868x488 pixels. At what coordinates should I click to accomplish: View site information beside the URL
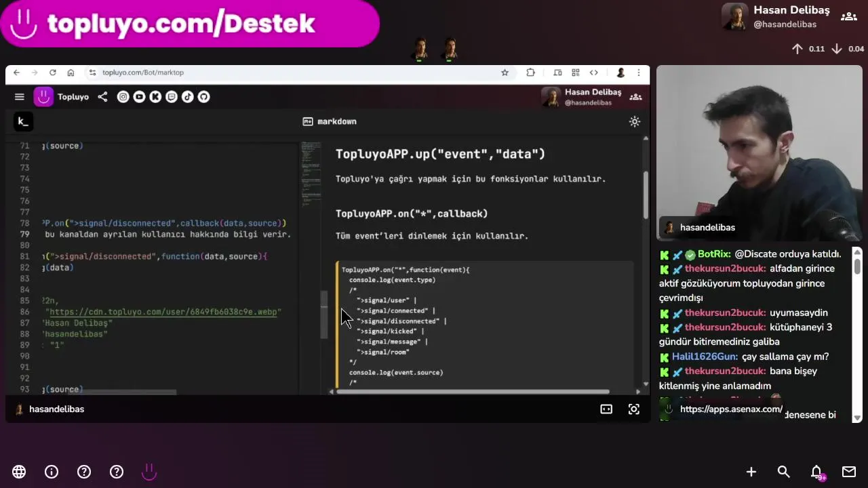92,73
